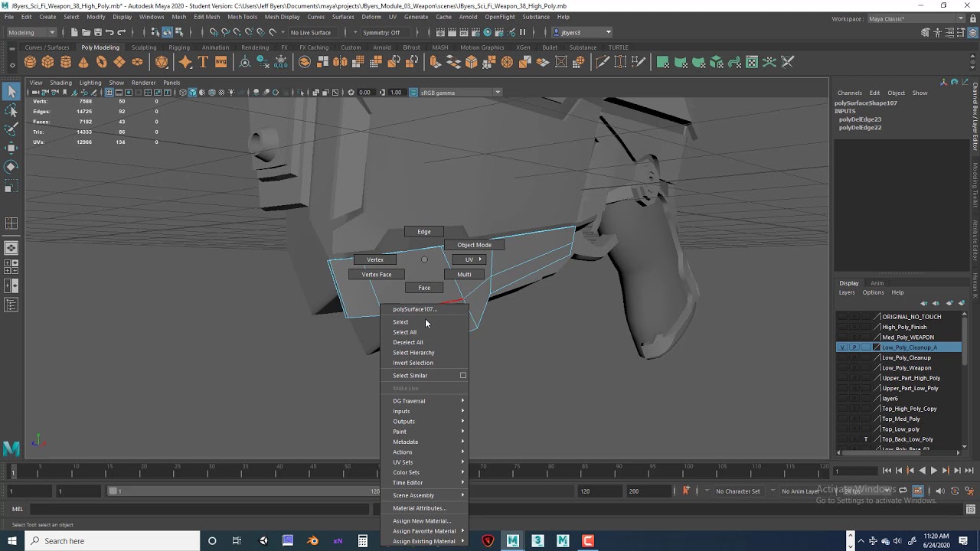This screenshot has width=980, height=551.
Task: Choose Select Hierarchy from context menu
Action: [413, 353]
